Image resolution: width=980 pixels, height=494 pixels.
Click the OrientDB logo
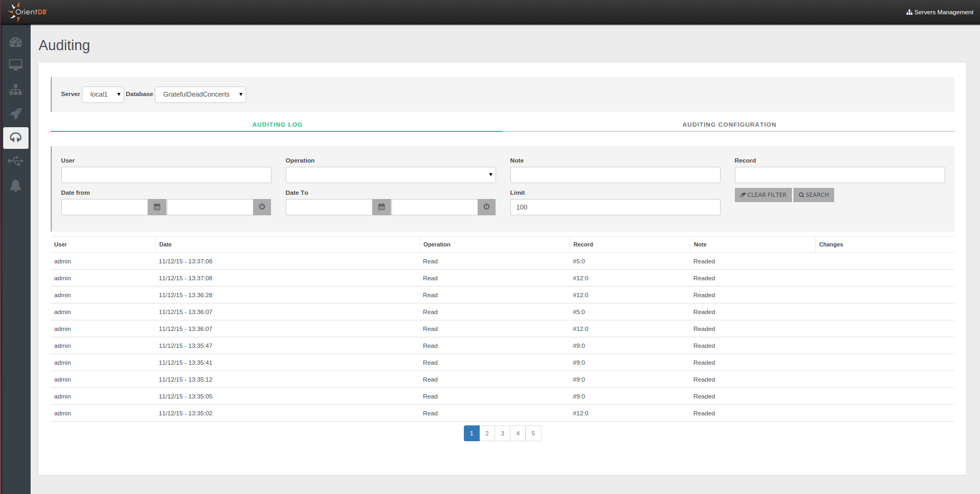tap(28, 12)
